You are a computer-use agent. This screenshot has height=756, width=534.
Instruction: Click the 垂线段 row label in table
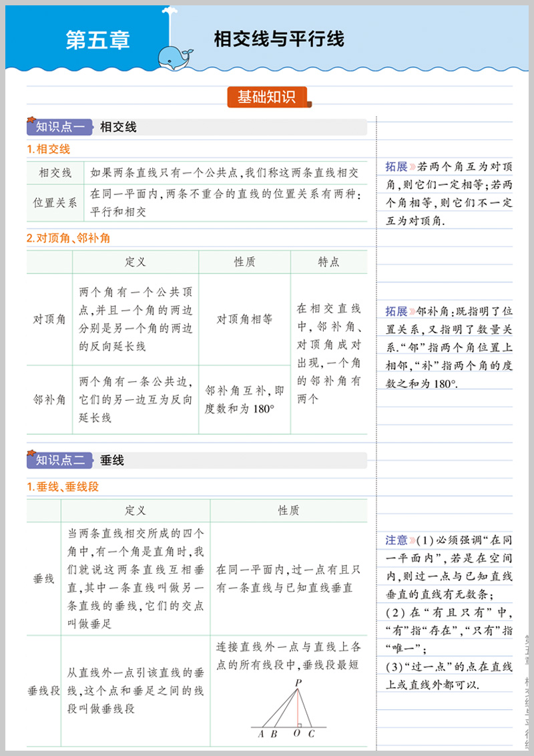(x=43, y=691)
